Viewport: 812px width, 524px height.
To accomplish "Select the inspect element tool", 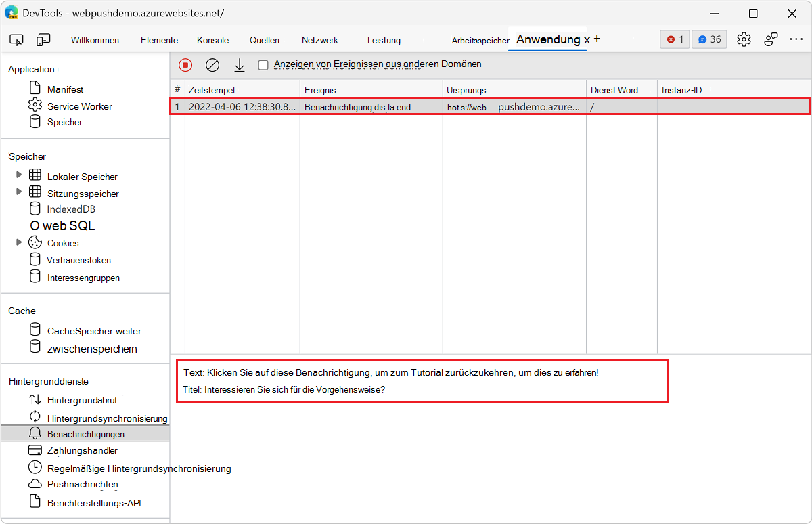I will 16,39.
